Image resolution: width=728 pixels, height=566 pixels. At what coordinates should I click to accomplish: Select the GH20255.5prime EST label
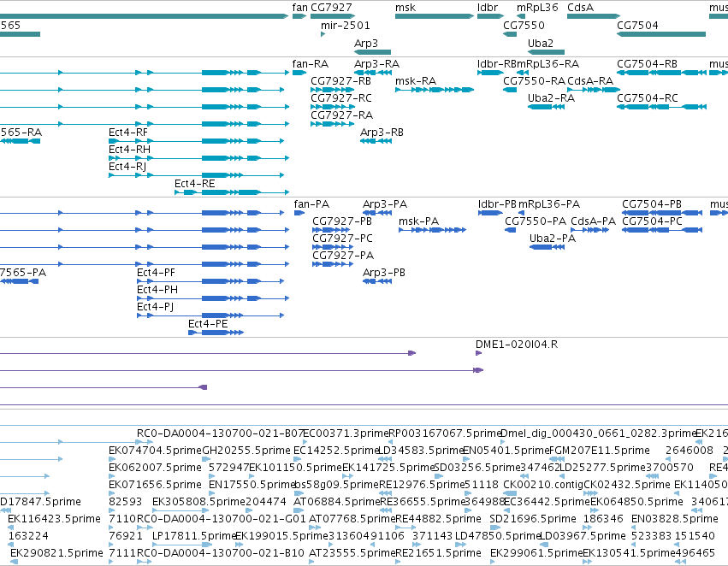tap(246, 451)
